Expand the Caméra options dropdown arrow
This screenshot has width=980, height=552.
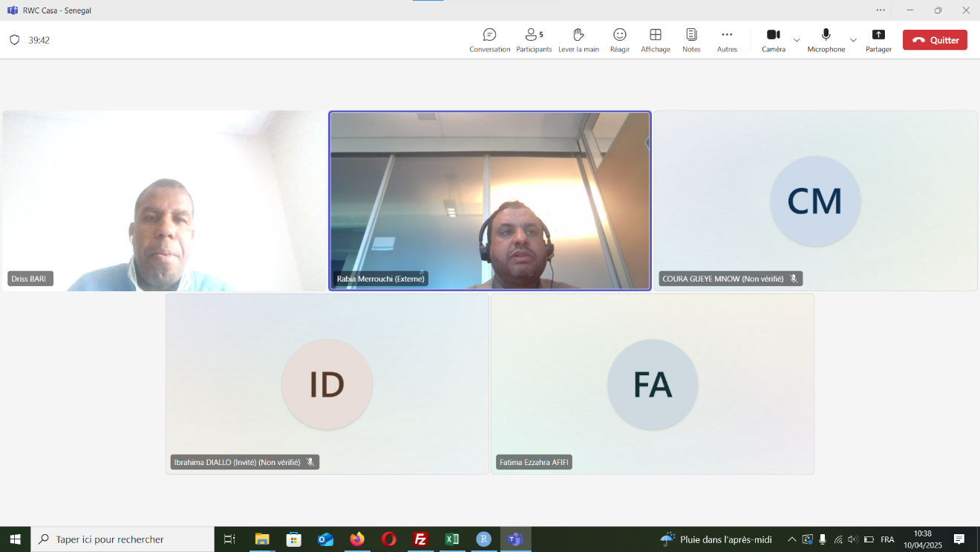pyautogui.click(x=797, y=40)
